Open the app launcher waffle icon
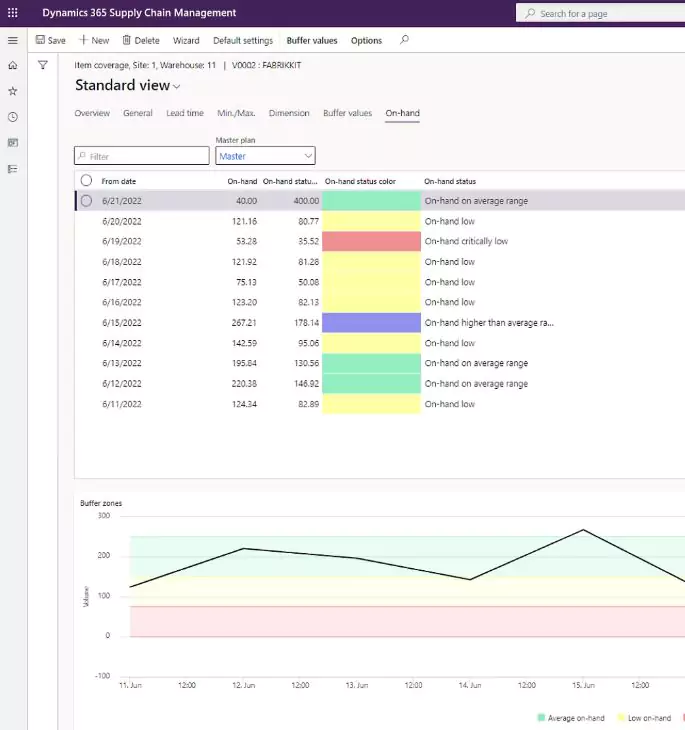 (x=13, y=13)
